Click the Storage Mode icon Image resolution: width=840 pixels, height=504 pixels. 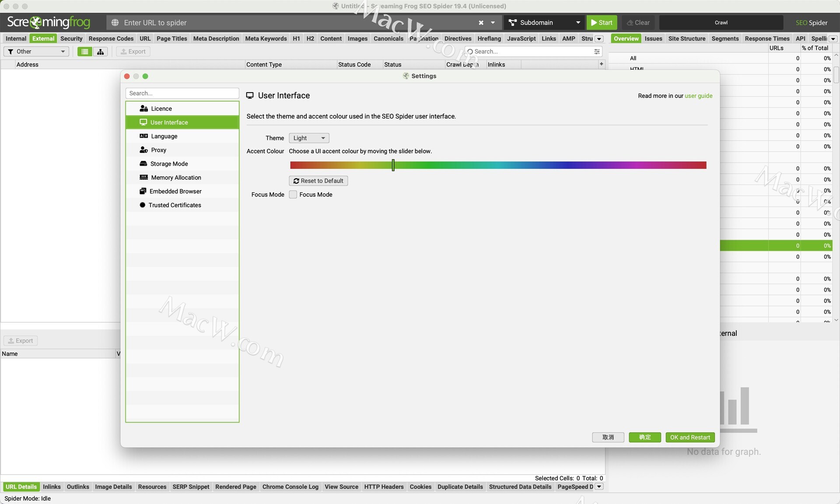click(143, 163)
